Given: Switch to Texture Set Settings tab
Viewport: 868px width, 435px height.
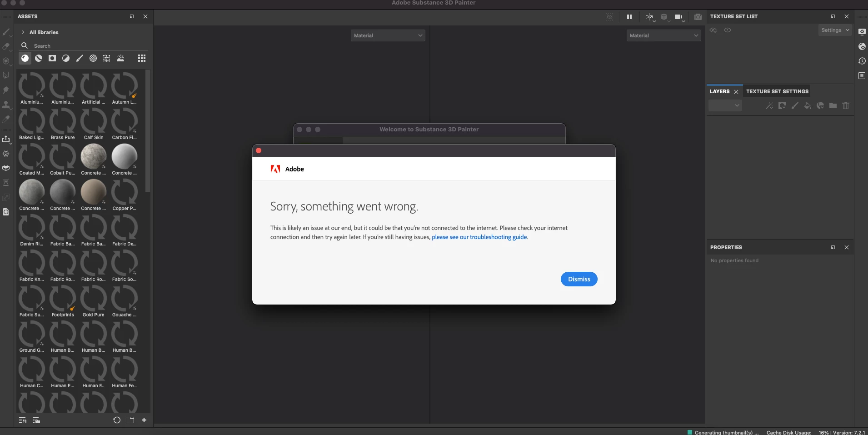Looking at the screenshot, I should tap(777, 91).
